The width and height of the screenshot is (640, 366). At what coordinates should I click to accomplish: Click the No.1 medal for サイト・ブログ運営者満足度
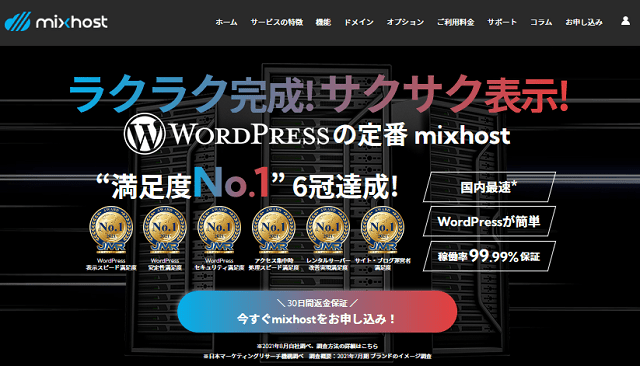click(382, 229)
